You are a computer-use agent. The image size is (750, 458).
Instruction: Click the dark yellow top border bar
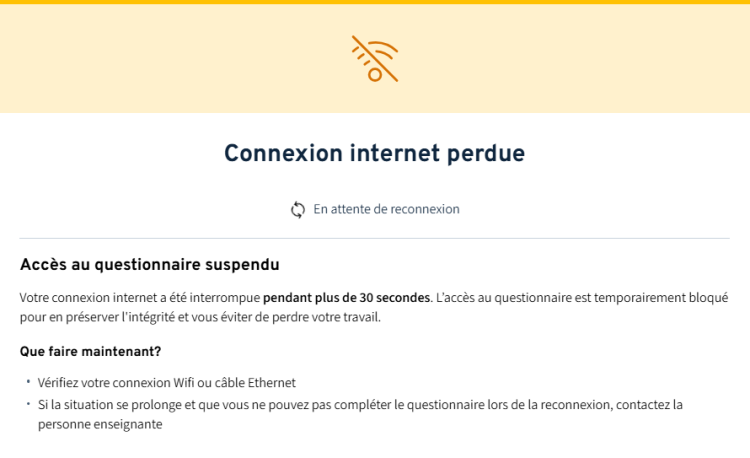(x=374, y=2)
